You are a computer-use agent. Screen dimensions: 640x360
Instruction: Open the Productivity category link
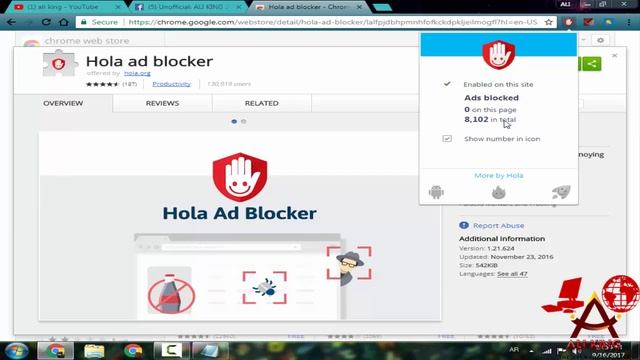[171, 84]
